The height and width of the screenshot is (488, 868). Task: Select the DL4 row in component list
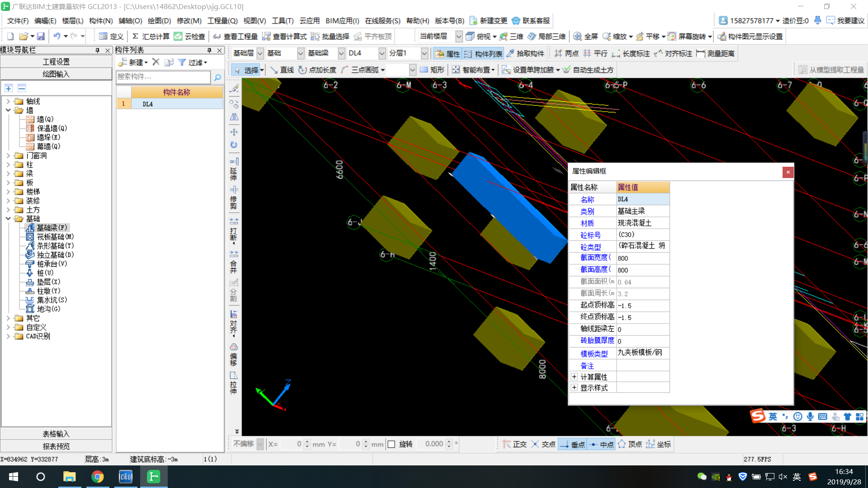170,104
